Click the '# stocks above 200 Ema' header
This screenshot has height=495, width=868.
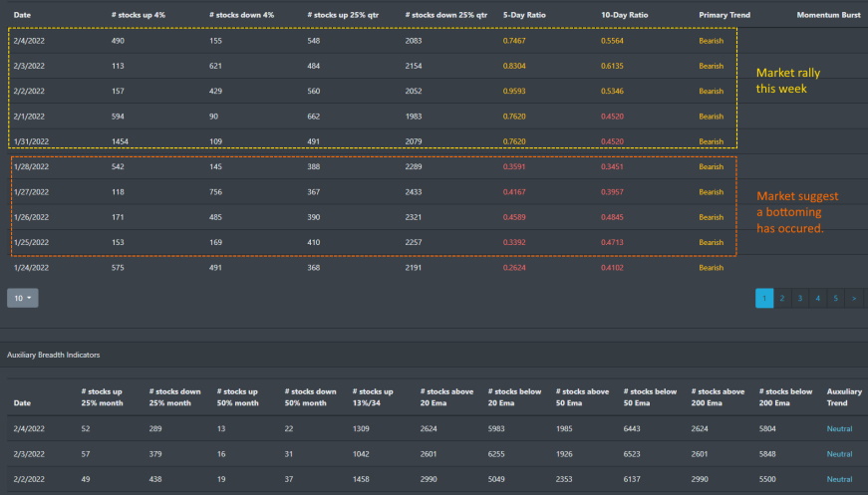click(x=718, y=397)
